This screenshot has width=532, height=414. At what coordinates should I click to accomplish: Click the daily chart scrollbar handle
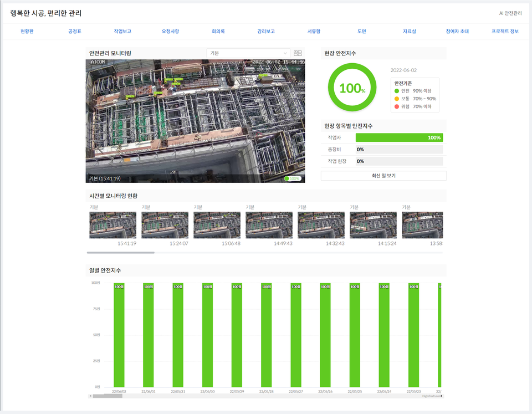[108, 396]
